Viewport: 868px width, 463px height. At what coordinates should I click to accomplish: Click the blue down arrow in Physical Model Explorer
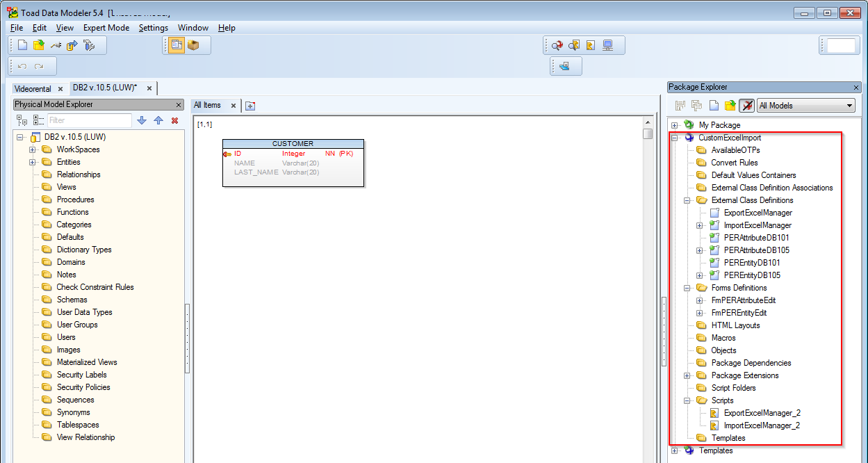pyautogui.click(x=142, y=120)
